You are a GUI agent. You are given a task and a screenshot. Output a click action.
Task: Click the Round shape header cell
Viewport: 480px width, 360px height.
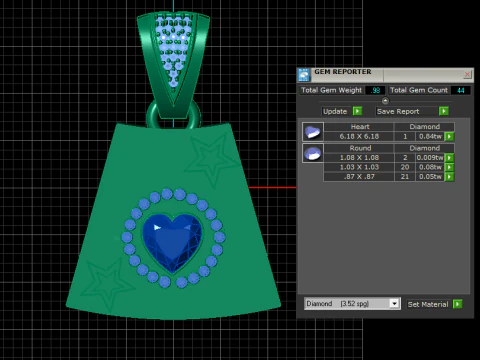point(359,148)
